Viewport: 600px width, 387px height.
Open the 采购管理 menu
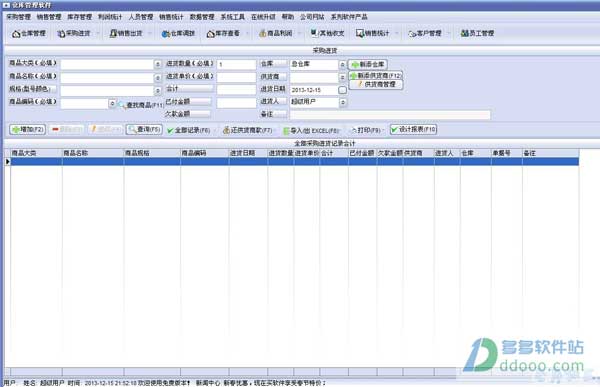[19, 17]
